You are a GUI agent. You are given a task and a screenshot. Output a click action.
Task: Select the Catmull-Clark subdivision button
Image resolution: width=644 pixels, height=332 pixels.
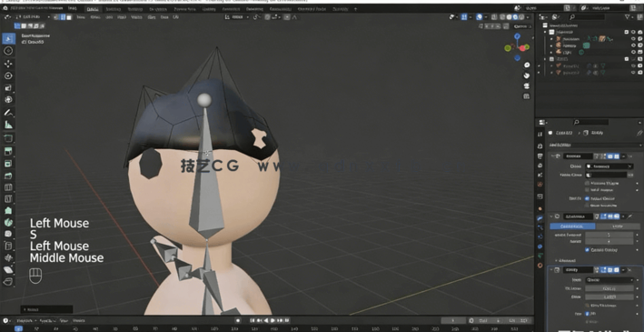(572, 226)
